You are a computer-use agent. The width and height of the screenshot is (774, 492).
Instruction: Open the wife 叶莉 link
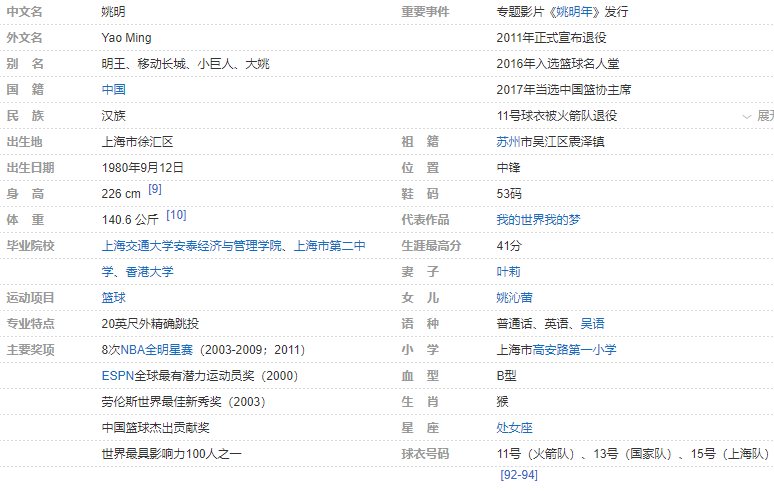point(508,272)
